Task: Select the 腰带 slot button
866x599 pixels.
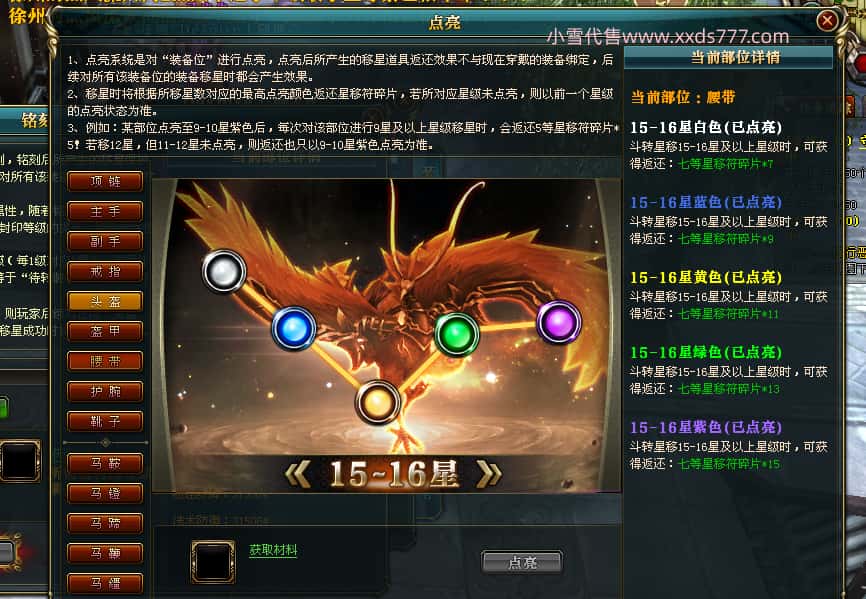Action: tap(105, 362)
